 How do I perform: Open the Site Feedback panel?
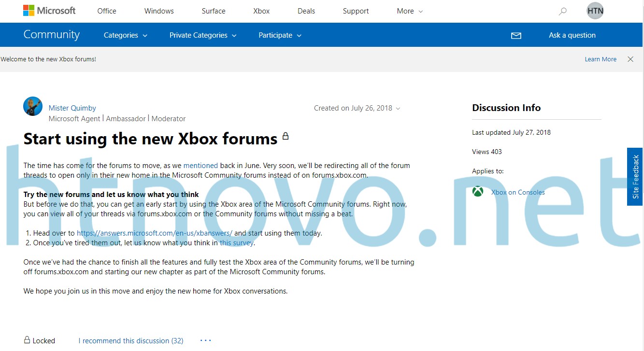point(635,177)
